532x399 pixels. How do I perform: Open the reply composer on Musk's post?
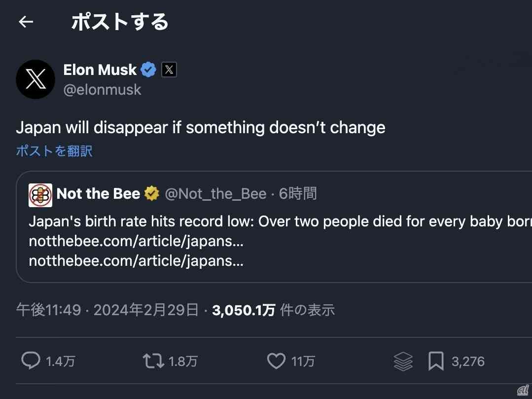coord(31,361)
